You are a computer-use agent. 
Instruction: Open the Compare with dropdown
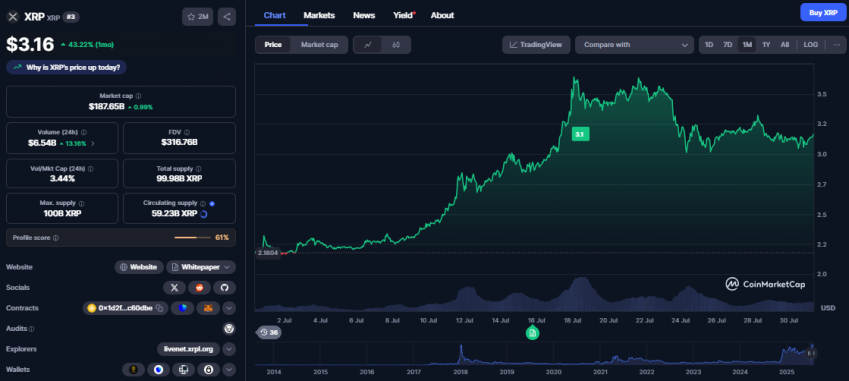tap(634, 45)
